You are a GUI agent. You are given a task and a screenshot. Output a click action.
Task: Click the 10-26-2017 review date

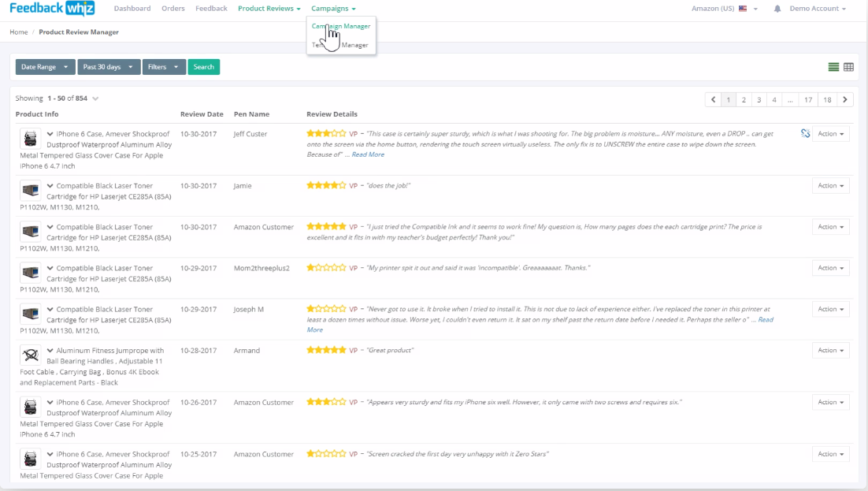tap(198, 403)
